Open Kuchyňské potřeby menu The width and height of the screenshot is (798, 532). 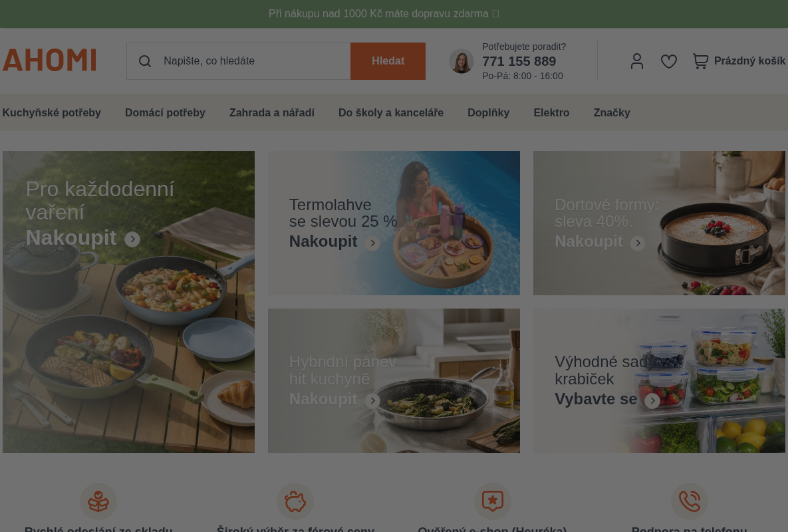coord(51,113)
